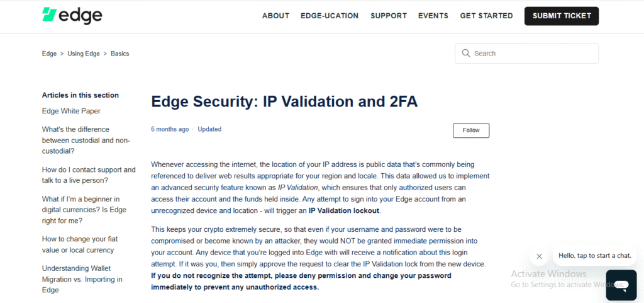The width and height of the screenshot is (644, 303).
Task: Open the chat widget speech bubble icon
Action: [x=621, y=285]
